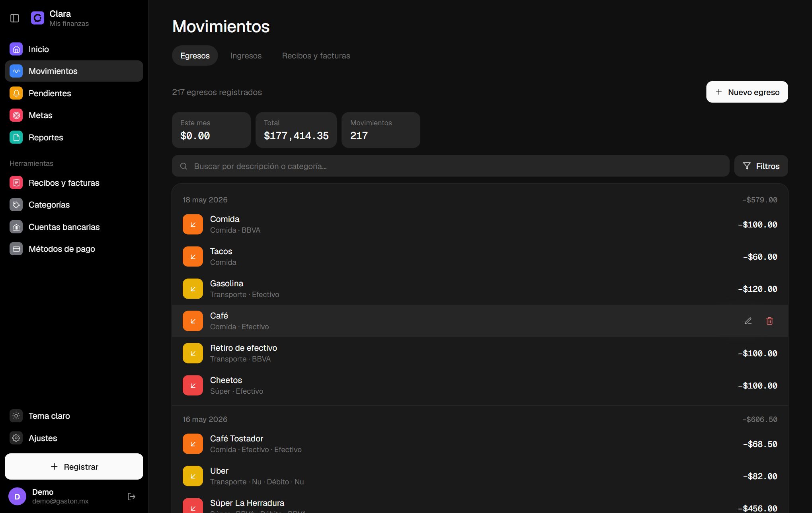
Task: Select the Súper La Herradura expense title
Action: (247, 503)
